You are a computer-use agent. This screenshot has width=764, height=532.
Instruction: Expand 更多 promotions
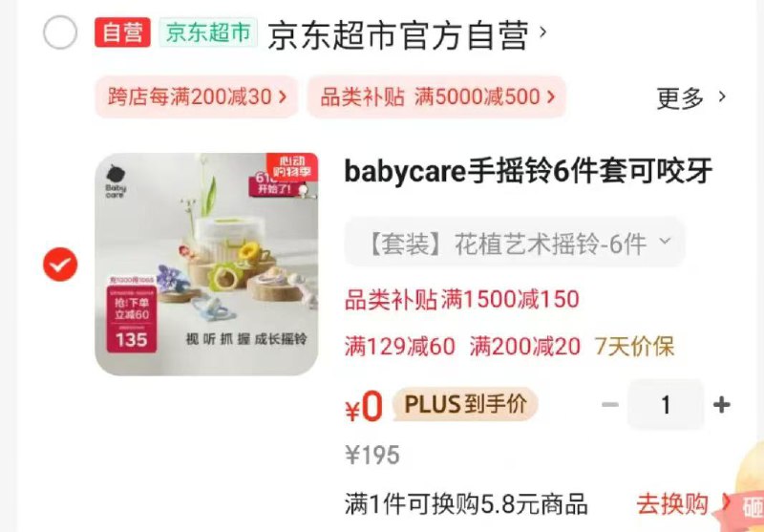click(x=690, y=97)
